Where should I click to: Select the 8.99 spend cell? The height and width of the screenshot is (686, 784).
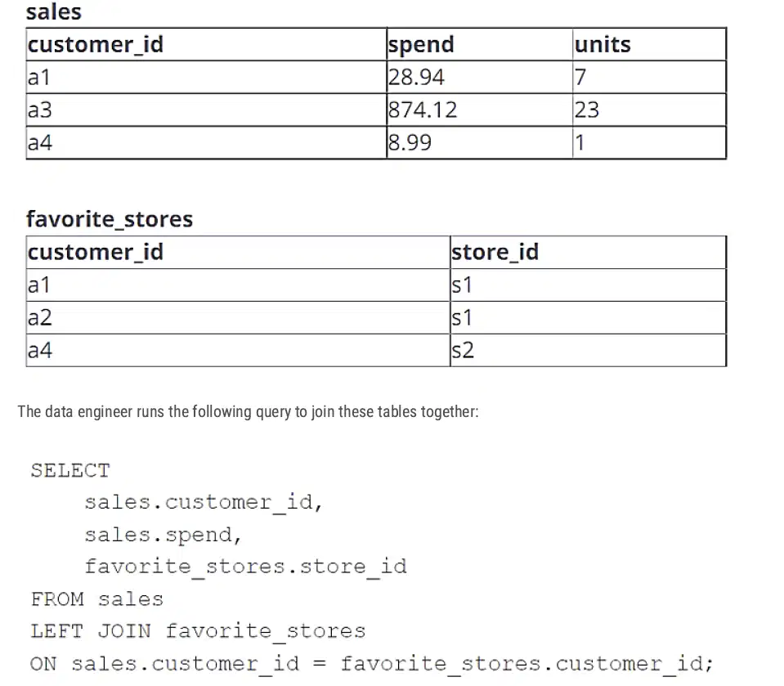[x=480, y=143]
